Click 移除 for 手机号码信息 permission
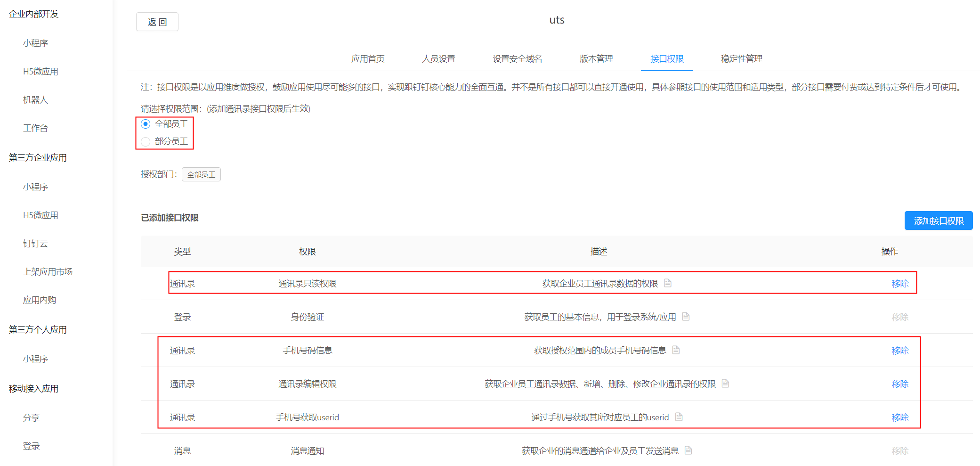Viewport: 980px width, 466px height. [x=899, y=351]
